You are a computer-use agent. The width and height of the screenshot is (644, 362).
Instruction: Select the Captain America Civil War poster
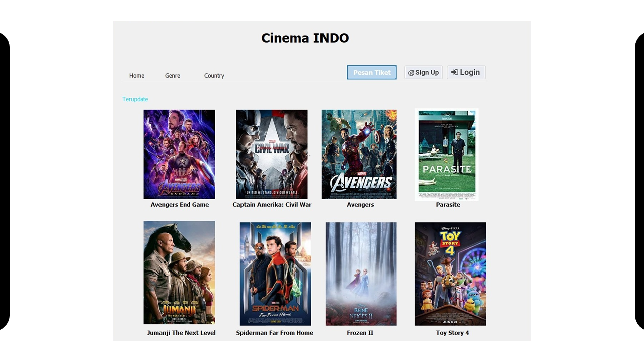[272, 154]
